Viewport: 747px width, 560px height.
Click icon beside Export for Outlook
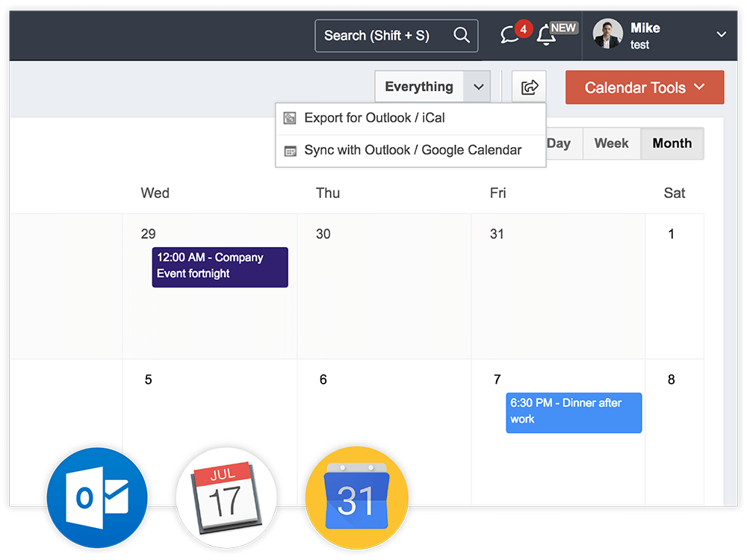click(290, 118)
